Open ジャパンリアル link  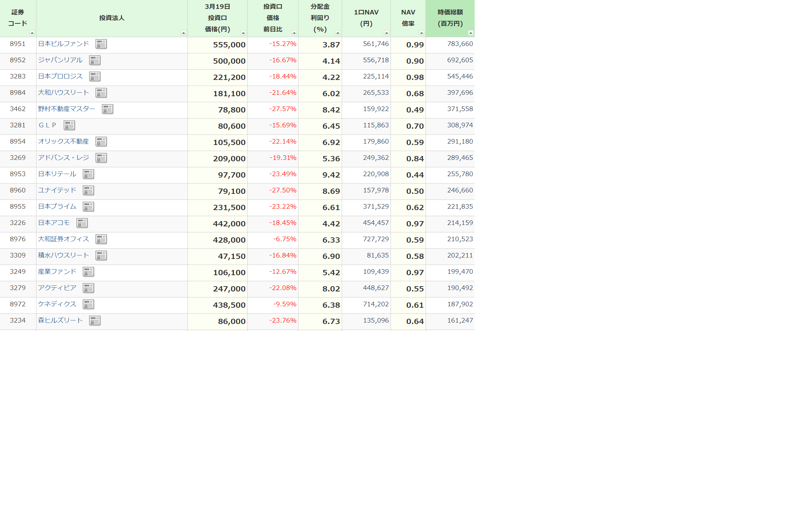click(x=60, y=60)
